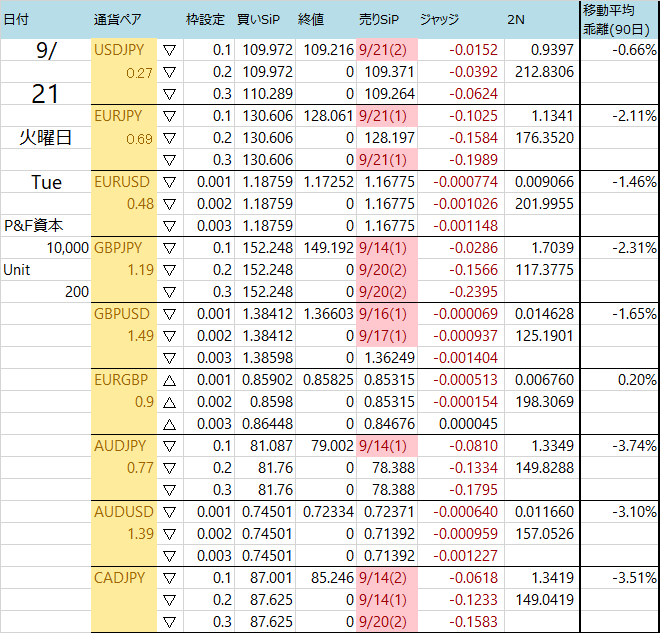Click the closing value 149.192
Viewport: 660px width, 633px height.
point(328,248)
